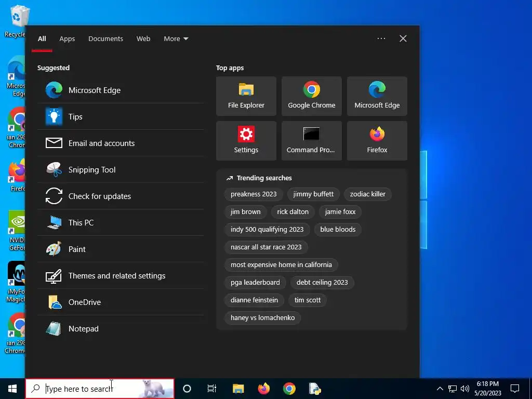
Task: Search trending debt ceiling 2023
Action: coord(322,282)
